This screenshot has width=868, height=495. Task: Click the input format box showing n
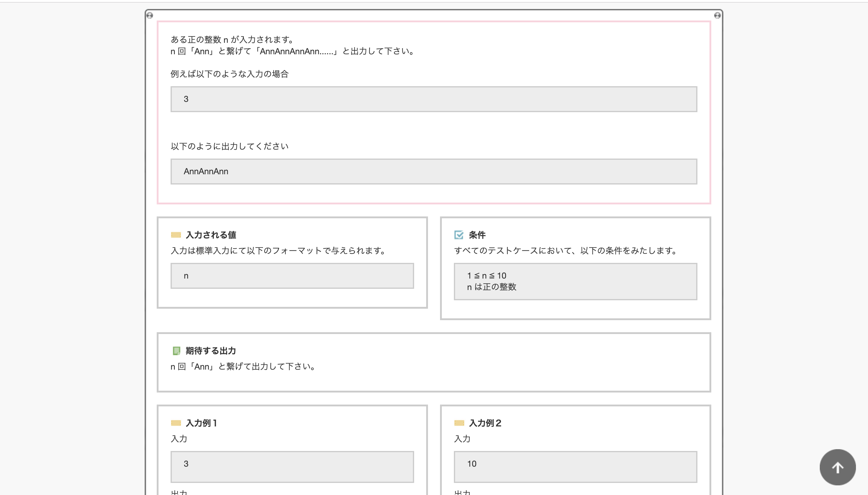pos(292,276)
